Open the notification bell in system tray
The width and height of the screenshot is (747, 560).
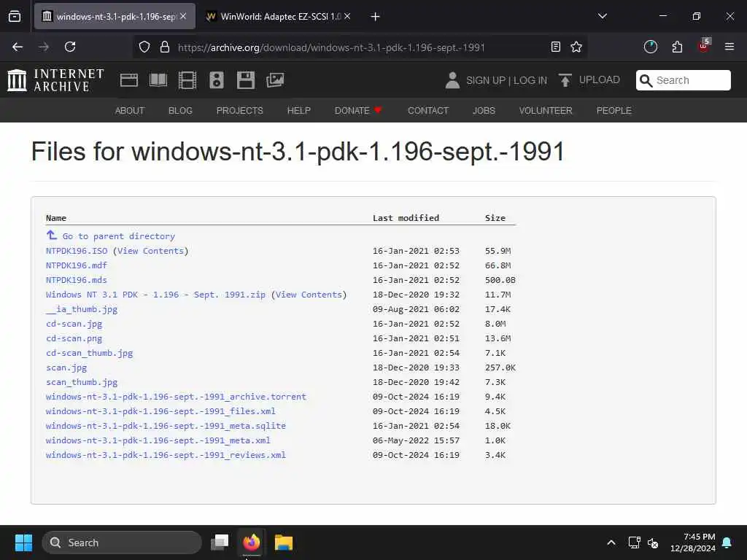point(727,542)
